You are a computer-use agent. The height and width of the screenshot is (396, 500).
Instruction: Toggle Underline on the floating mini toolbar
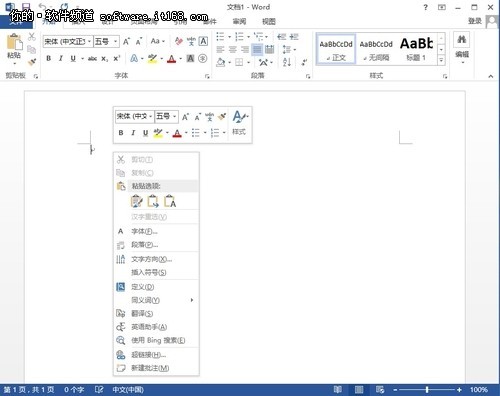point(145,133)
